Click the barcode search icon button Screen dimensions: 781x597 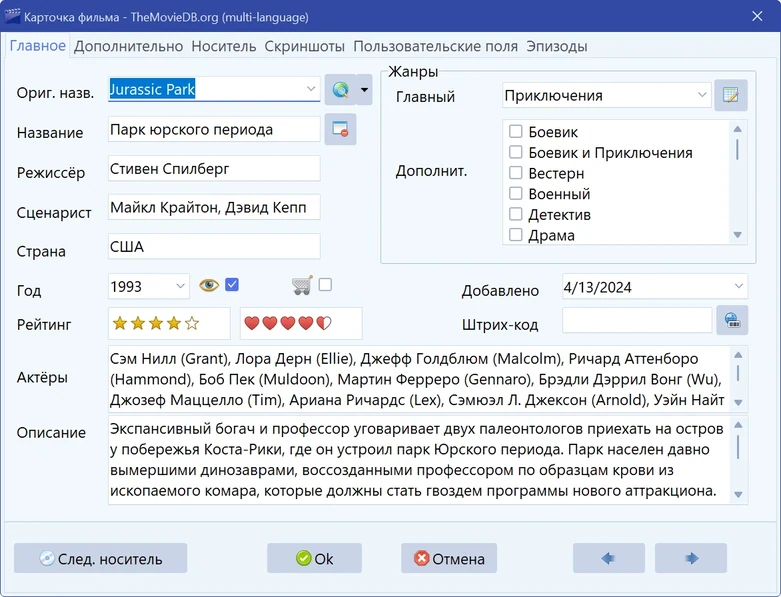click(x=732, y=320)
